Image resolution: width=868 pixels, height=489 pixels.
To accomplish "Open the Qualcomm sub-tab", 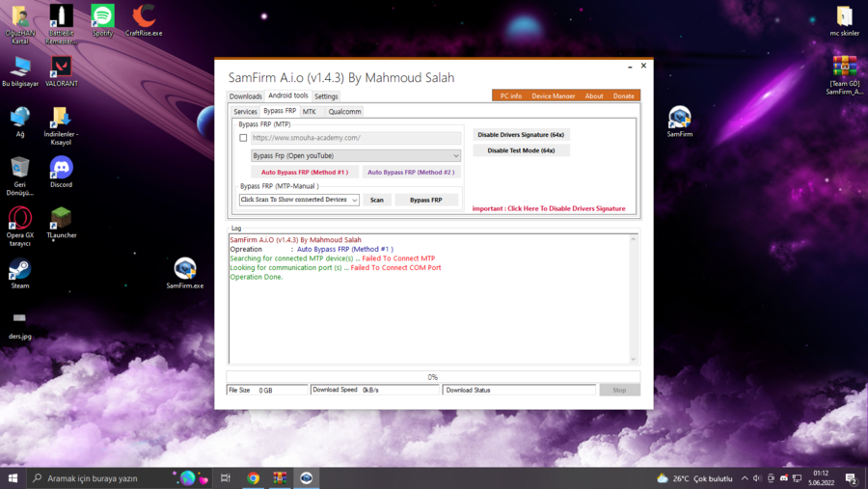I will (344, 111).
